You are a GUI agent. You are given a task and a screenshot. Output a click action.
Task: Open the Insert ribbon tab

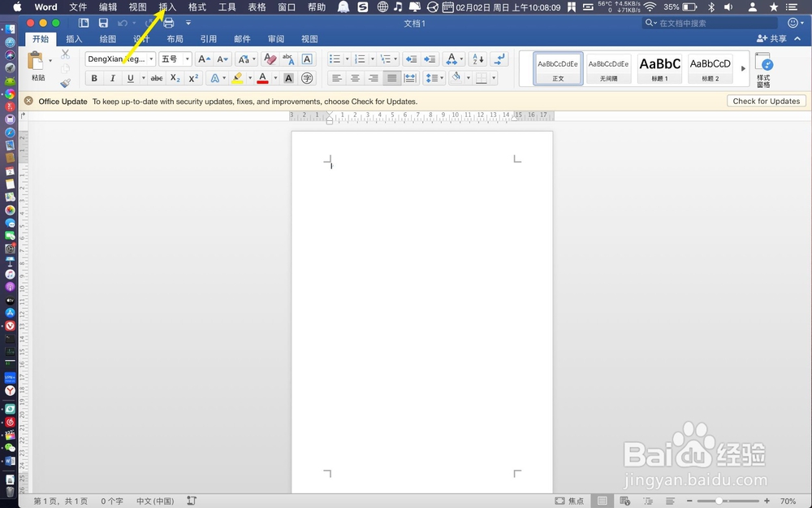pyautogui.click(x=74, y=39)
